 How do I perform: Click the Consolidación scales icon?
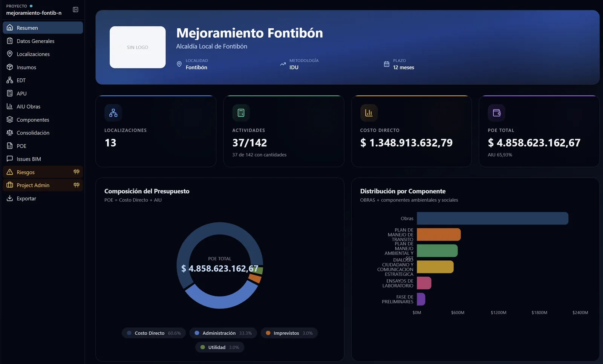(10, 133)
